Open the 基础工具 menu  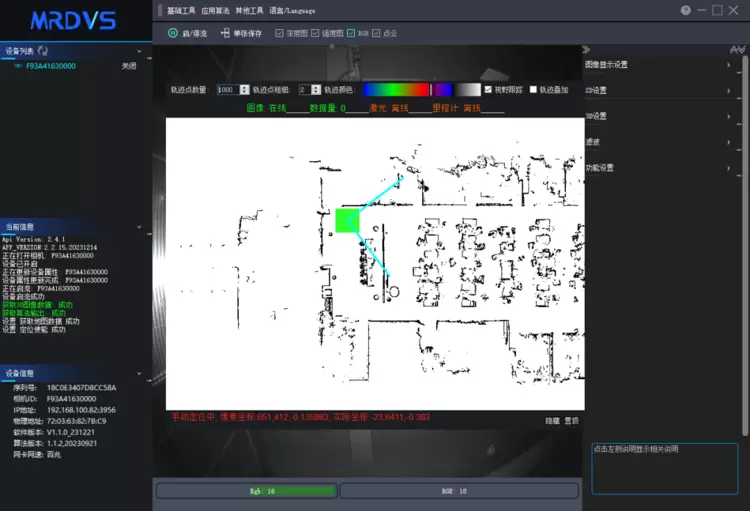(181, 10)
